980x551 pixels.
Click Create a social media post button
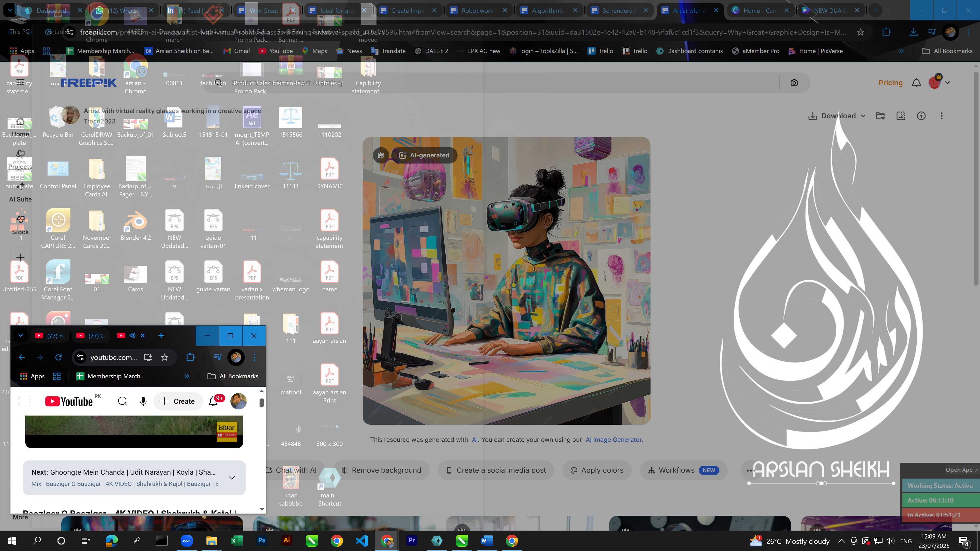[496, 470]
